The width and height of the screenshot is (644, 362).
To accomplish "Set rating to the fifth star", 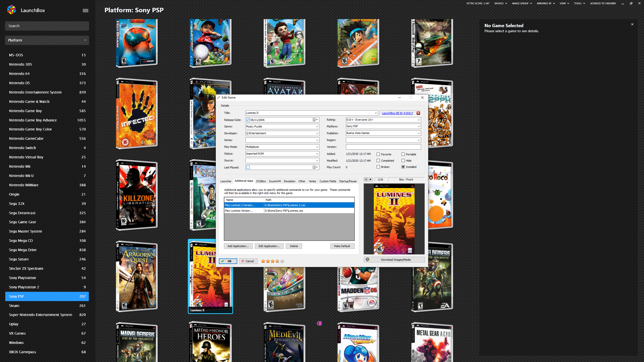I will [282, 261].
